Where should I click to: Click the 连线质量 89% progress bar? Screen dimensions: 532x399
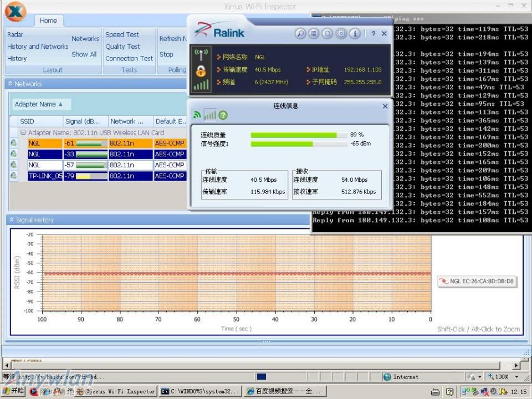tap(299, 135)
